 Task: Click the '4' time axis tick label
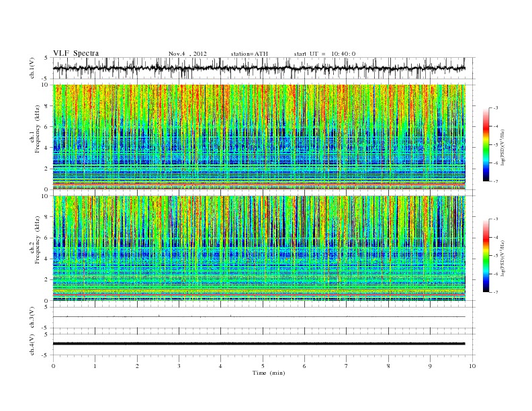220,366
